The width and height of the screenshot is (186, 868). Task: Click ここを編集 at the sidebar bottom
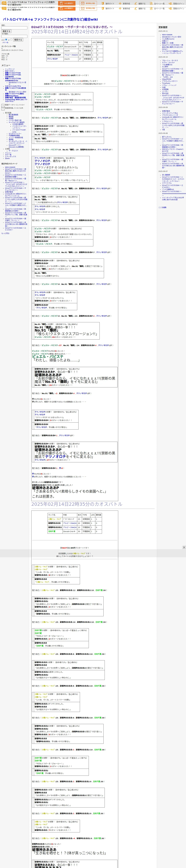coord(162,208)
